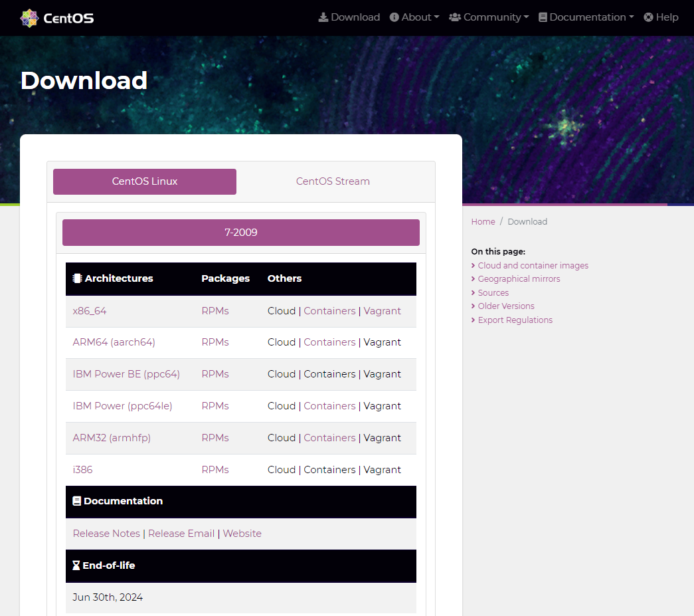Image resolution: width=694 pixels, height=616 pixels.
Task: Open the x86_64 architecture link
Action: tap(90, 311)
